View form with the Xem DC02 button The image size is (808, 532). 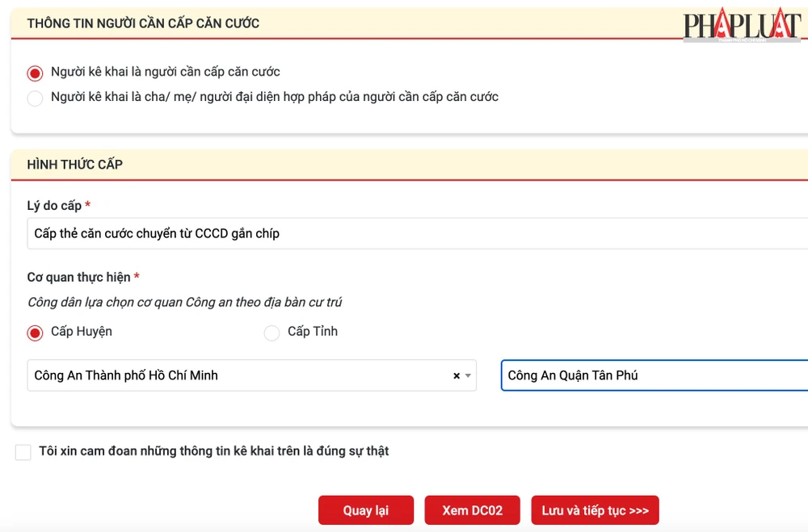pos(472,510)
